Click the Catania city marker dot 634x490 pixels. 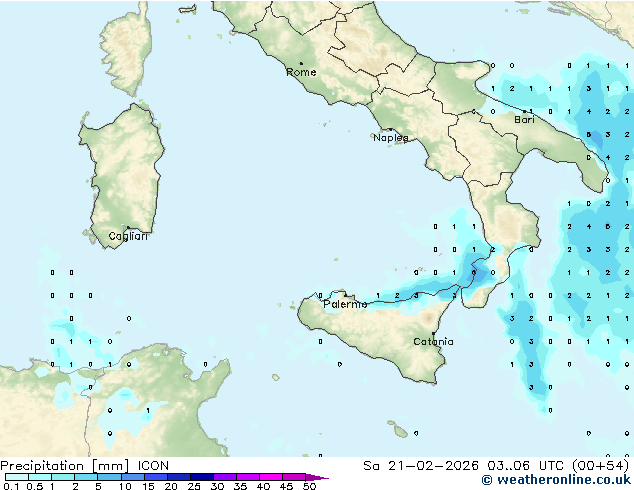click(433, 334)
